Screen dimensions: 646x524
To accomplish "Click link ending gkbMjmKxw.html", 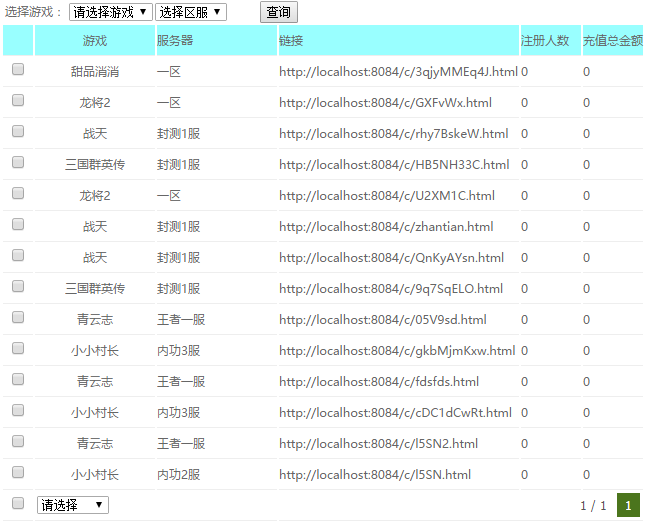I will tap(397, 351).
